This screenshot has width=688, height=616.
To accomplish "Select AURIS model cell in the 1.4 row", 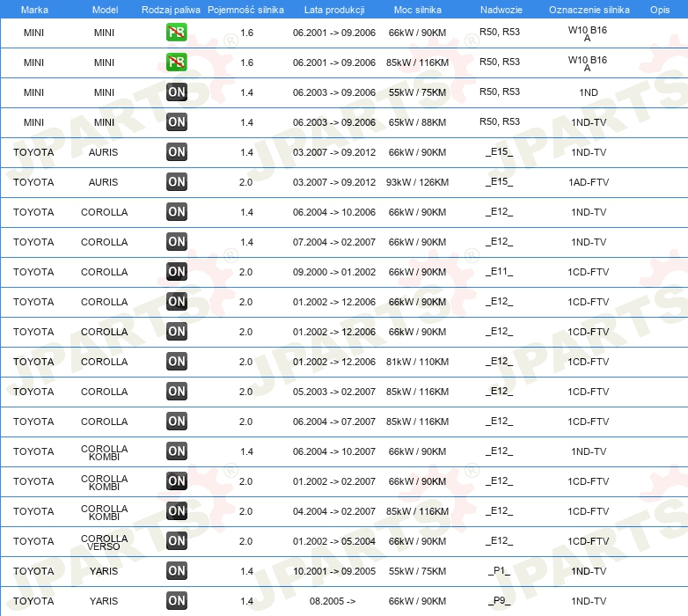I will click(103, 152).
